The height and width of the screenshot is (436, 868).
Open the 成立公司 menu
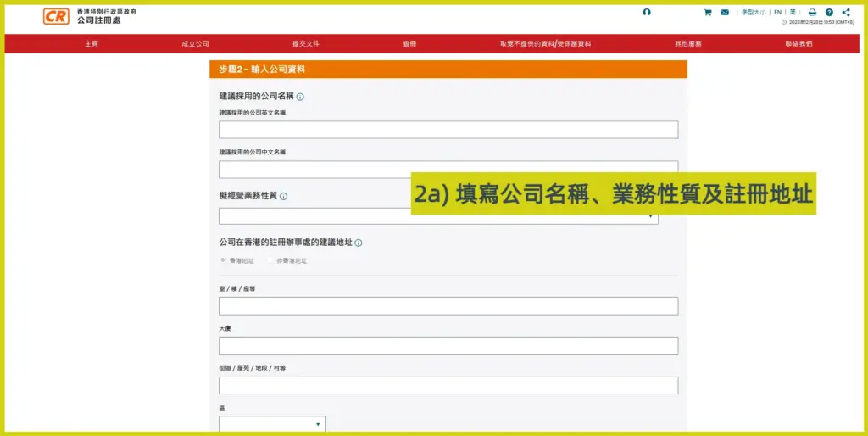pos(195,43)
